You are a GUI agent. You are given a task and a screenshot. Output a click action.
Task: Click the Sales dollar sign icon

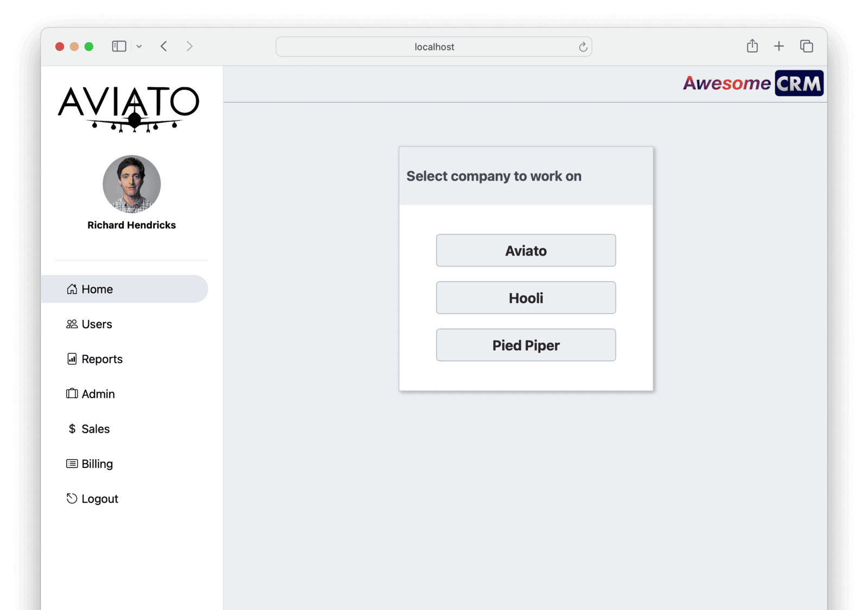[72, 429]
